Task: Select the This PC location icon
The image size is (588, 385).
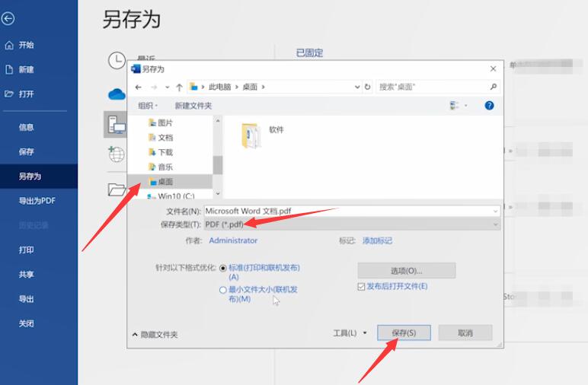Action: point(117,125)
